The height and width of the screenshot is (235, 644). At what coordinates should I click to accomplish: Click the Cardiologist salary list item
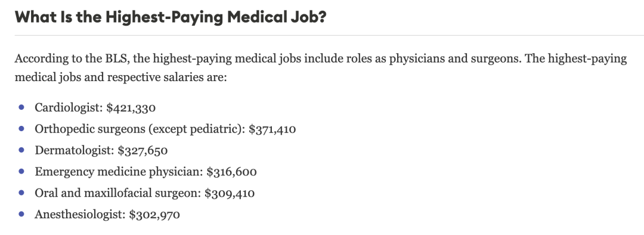click(x=95, y=108)
